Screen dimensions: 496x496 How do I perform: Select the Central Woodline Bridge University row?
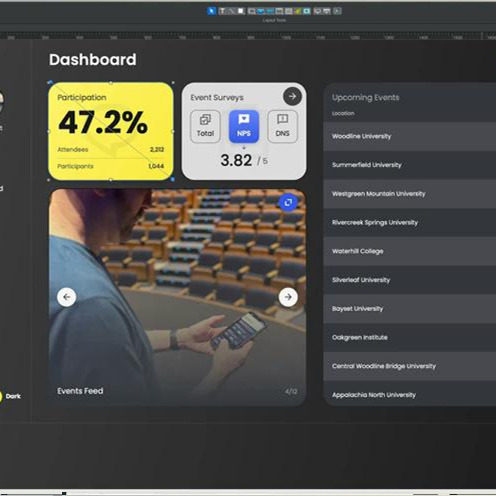tap(410, 366)
